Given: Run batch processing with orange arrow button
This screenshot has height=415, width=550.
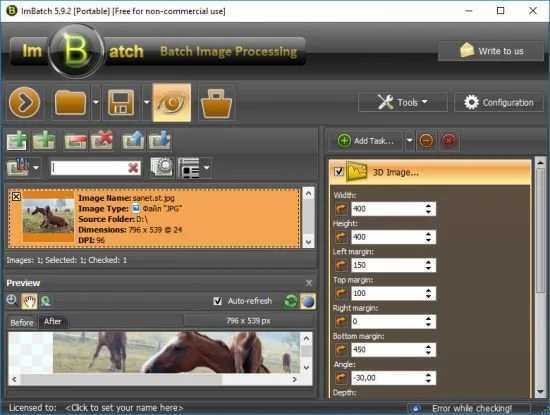Looking at the screenshot, I should (24, 102).
